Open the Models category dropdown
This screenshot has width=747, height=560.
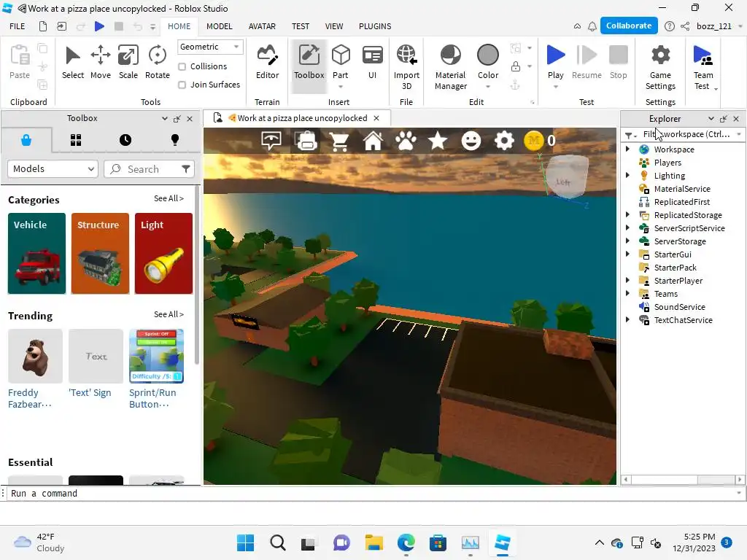tap(53, 169)
